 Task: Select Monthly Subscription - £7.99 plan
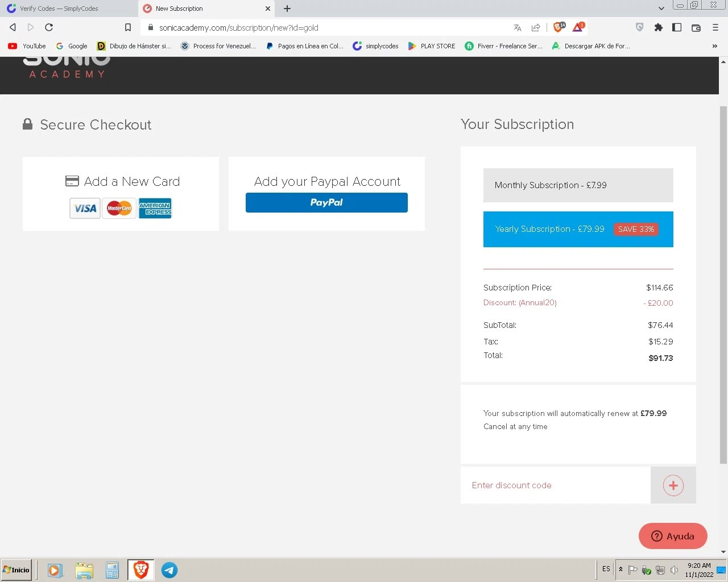[x=578, y=185]
